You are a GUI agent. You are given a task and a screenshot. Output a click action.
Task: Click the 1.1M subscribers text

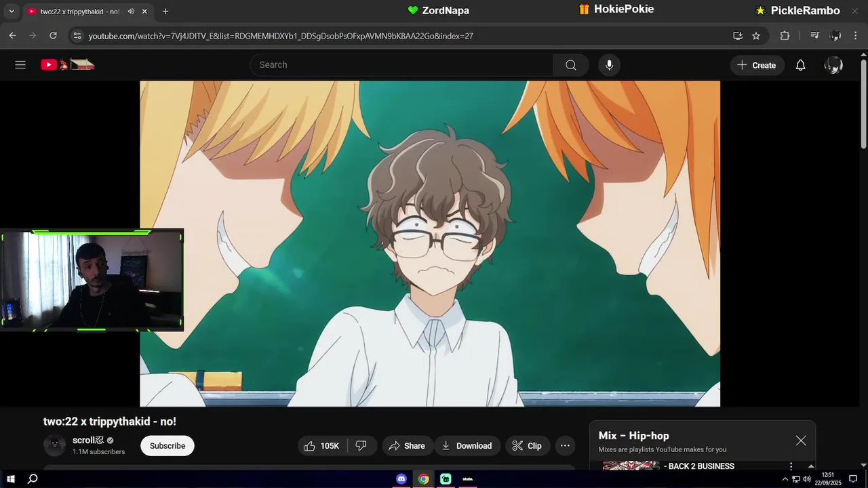coord(99,452)
